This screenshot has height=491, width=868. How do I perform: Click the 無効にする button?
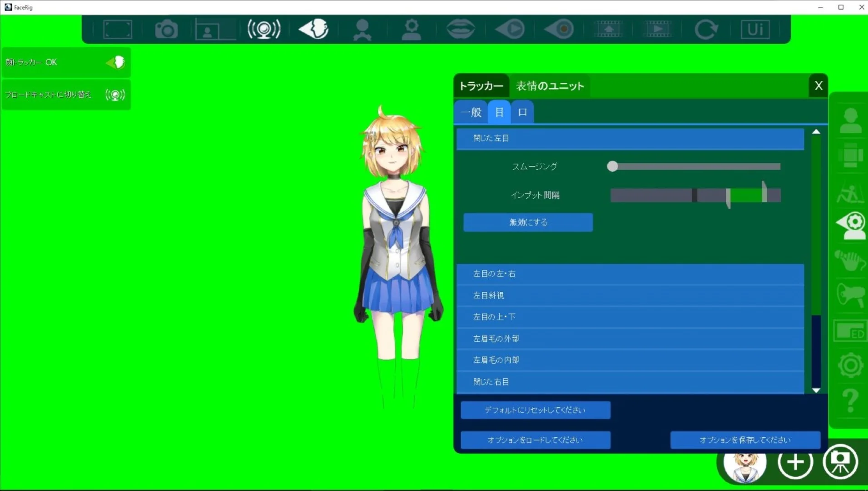pyautogui.click(x=527, y=222)
